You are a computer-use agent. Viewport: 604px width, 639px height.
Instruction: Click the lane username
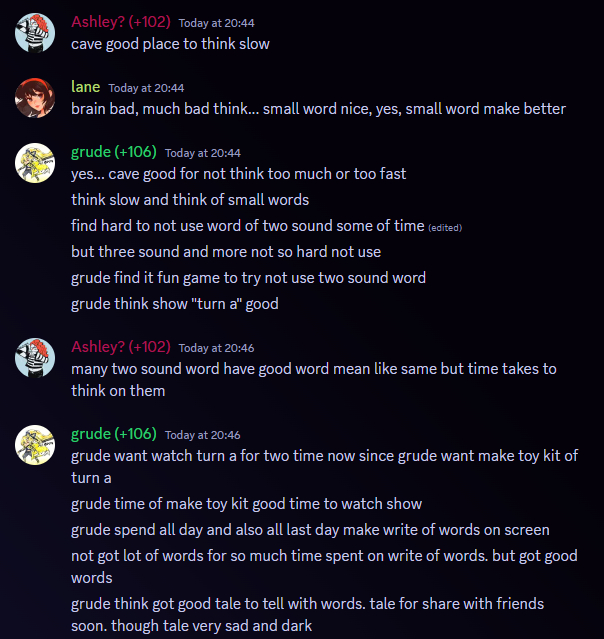[x=86, y=87]
